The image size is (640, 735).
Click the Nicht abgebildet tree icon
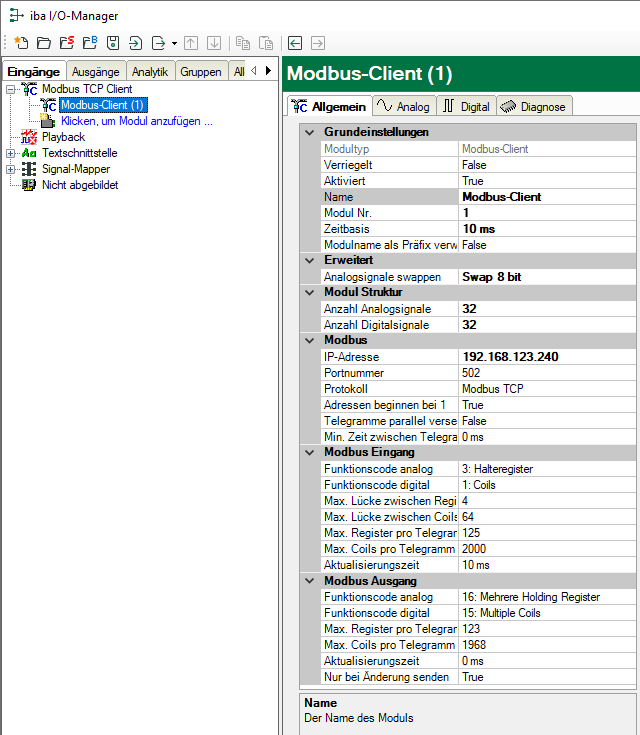[x=29, y=185]
